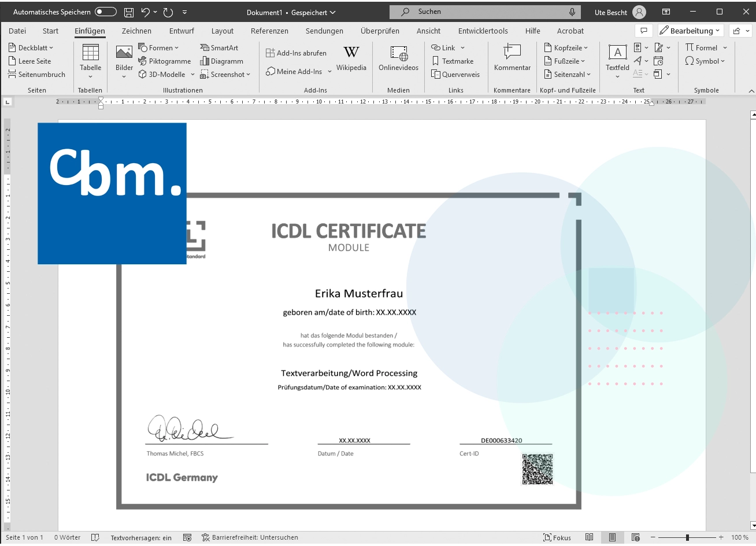The width and height of the screenshot is (756, 546).
Task: Expand the Symbol dropdown
Action: (722, 61)
